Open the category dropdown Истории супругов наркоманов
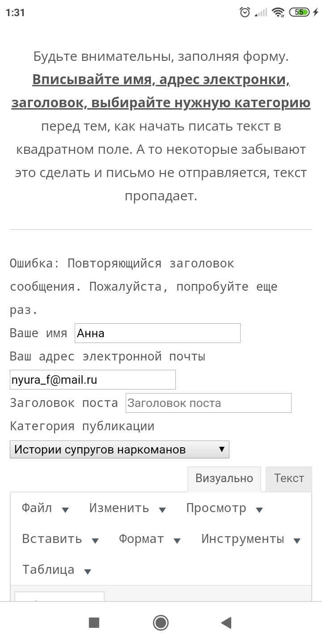Screen dimensions: 322x644 119,449
